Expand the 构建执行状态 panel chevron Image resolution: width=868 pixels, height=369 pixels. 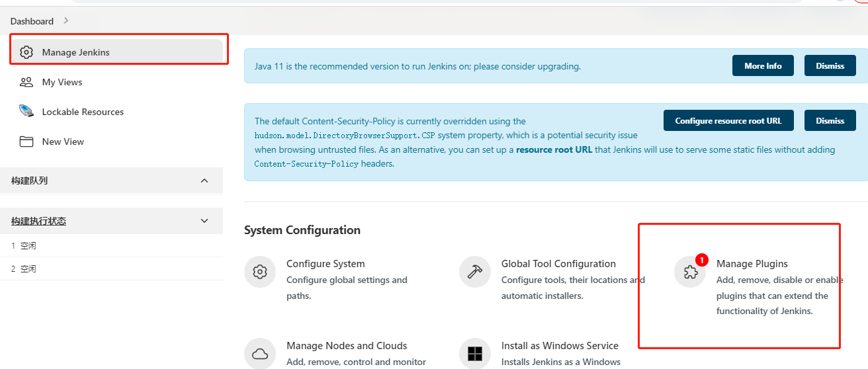(x=204, y=221)
